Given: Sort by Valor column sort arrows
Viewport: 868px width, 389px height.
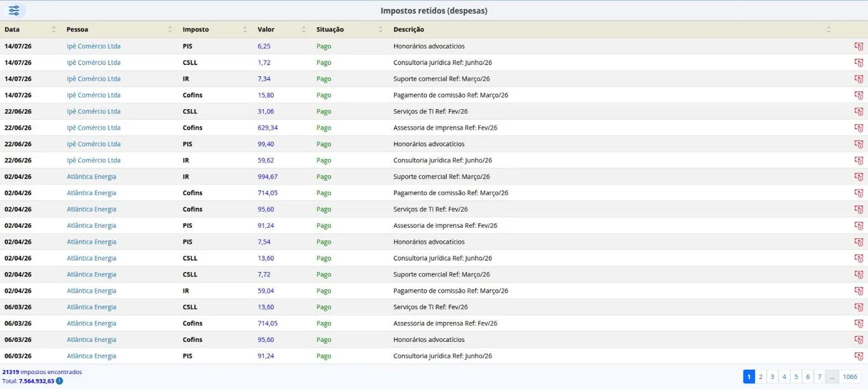Looking at the screenshot, I should 304,30.
